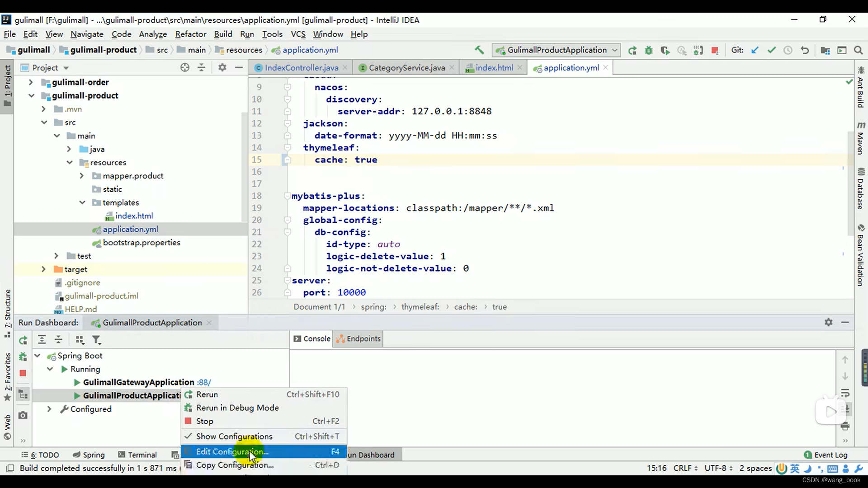Open Database side tool window
This screenshot has width=868, height=488.
tap(861, 188)
